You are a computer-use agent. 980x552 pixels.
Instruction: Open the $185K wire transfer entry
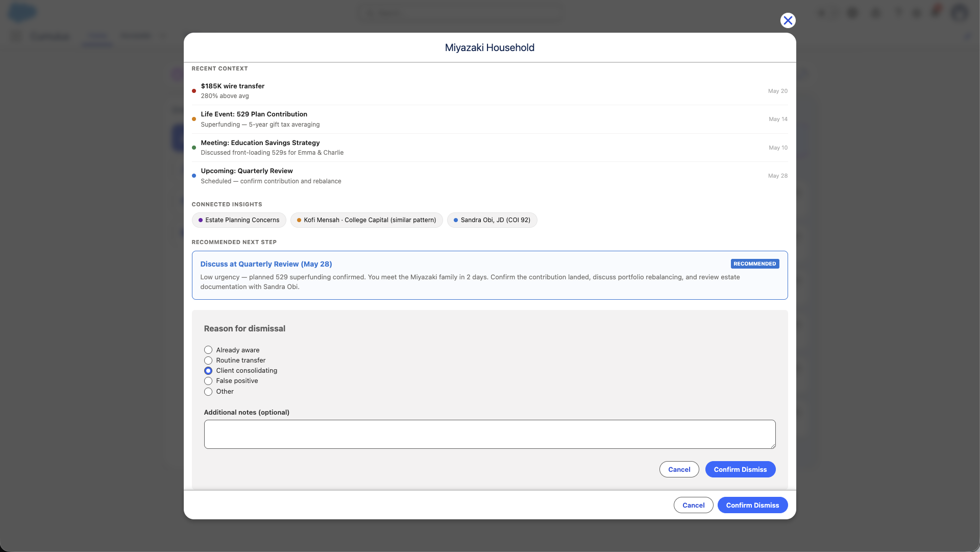tap(489, 91)
